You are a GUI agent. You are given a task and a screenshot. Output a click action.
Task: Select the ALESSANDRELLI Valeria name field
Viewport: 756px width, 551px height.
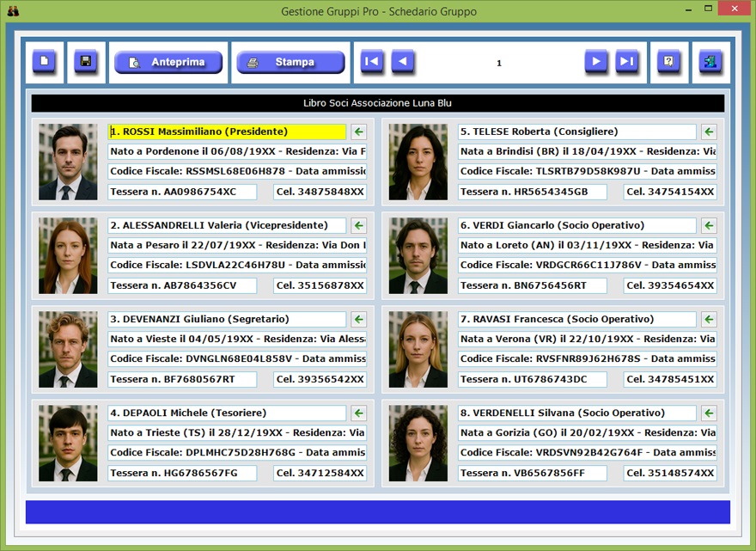coord(227,225)
